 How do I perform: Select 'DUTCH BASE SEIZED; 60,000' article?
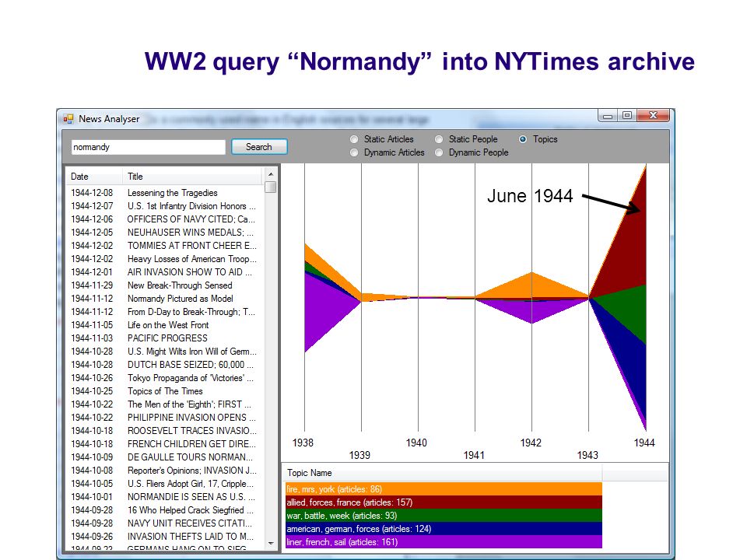164,365
